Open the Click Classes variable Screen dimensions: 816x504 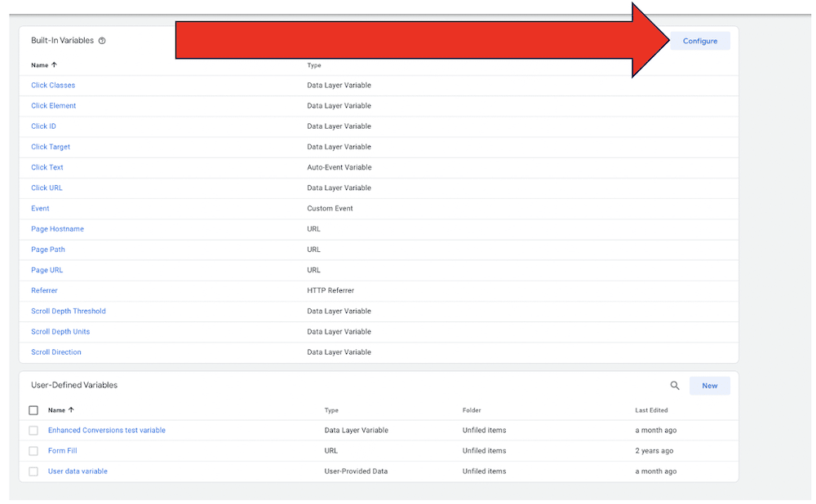(x=52, y=85)
